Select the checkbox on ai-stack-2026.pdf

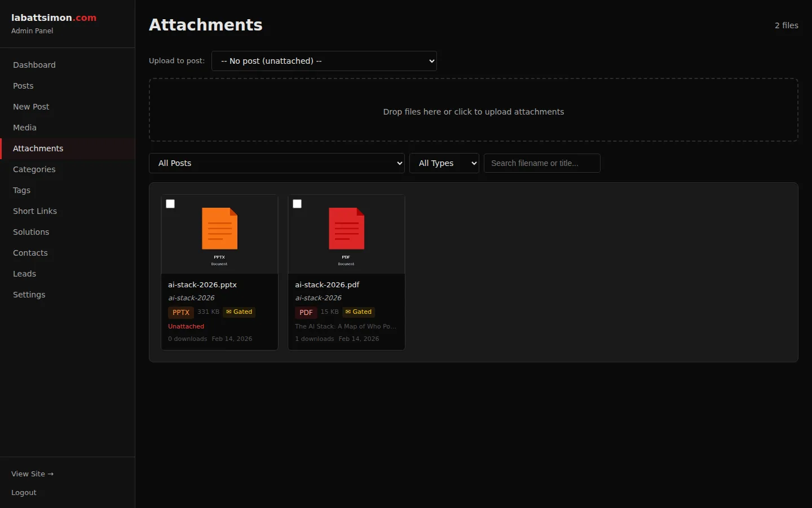(297, 204)
